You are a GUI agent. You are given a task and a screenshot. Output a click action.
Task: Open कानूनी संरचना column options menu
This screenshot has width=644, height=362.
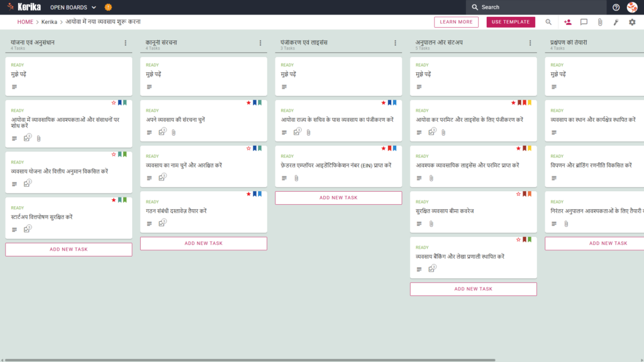tap(260, 43)
